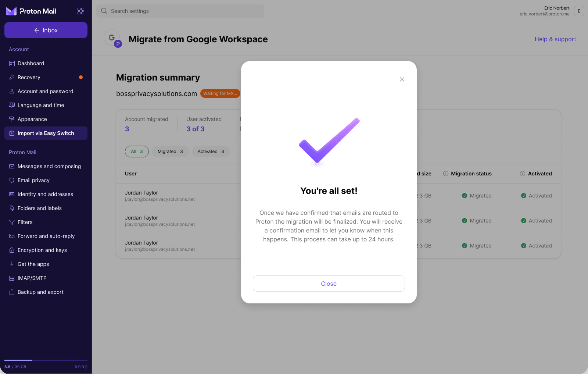This screenshot has width=588, height=374.
Task: Open Appearance settings
Action: point(46,119)
